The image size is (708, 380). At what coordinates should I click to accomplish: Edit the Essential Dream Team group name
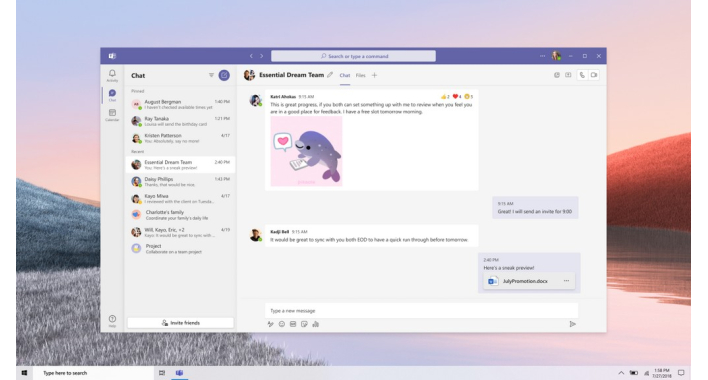coord(330,75)
